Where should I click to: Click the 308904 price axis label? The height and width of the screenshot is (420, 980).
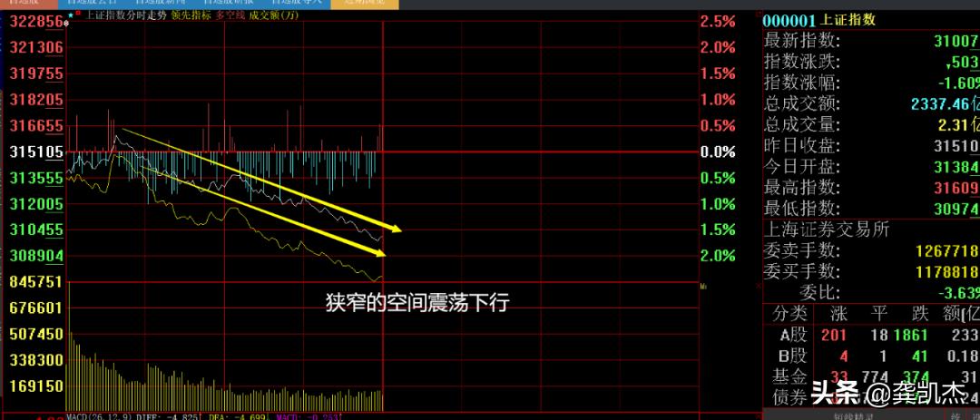tap(36, 256)
